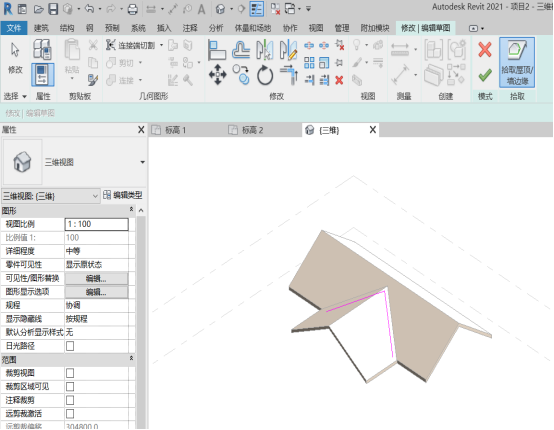554x430 pixels.
Task: Click the Undo arrow icon
Action: pos(89,9)
